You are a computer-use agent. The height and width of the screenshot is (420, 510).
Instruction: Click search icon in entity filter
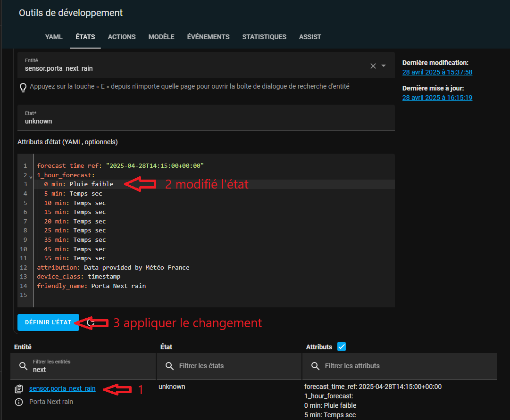pos(23,366)
